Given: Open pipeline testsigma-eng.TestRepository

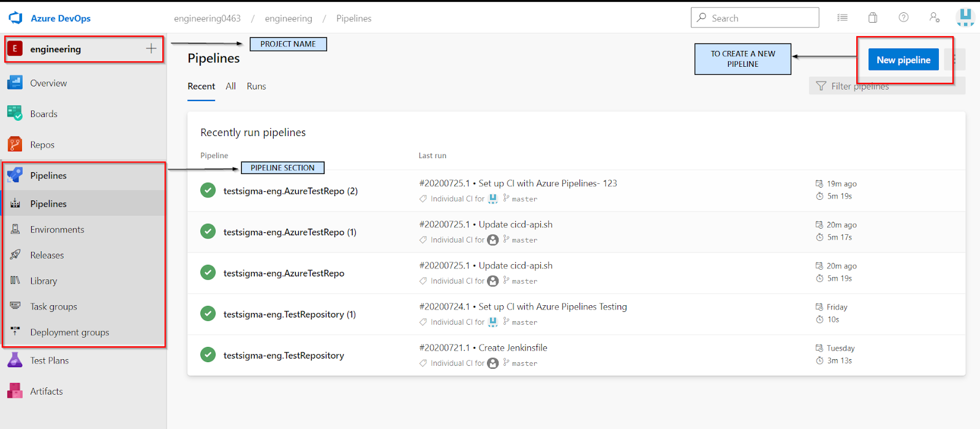Looking at the screenshot, I should tap(283, 355).
